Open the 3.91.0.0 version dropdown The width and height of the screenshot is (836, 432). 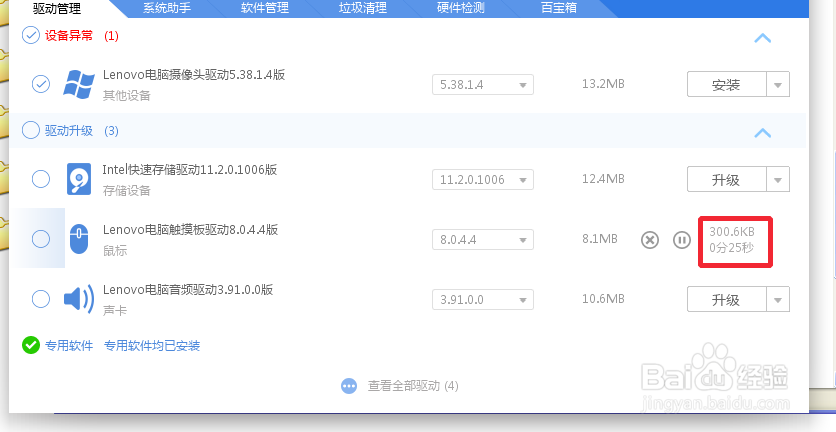click(x=483, y=299)
